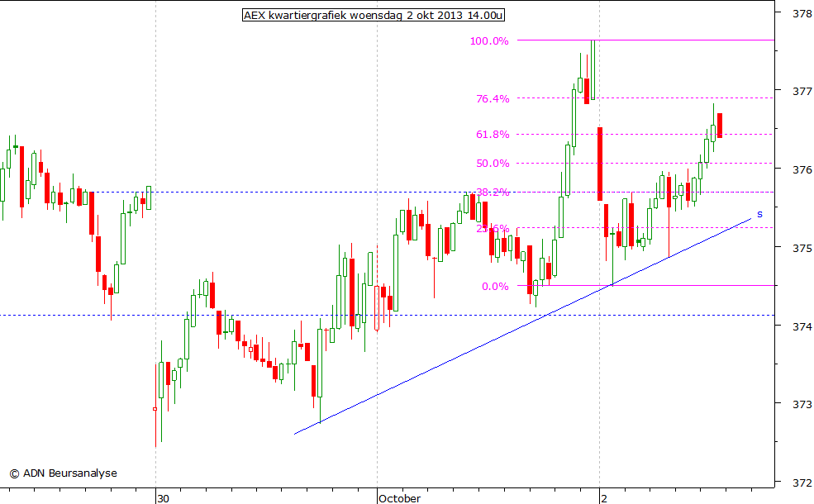Screen dimensions: 814x504
Task: Select the 50.0% Fibonacci level label
Action: point(493,164)
